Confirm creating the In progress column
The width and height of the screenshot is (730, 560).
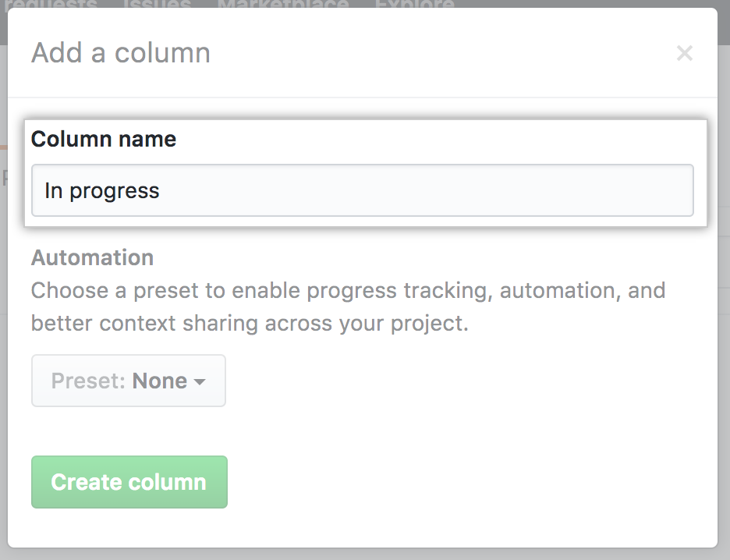(129, 482)
